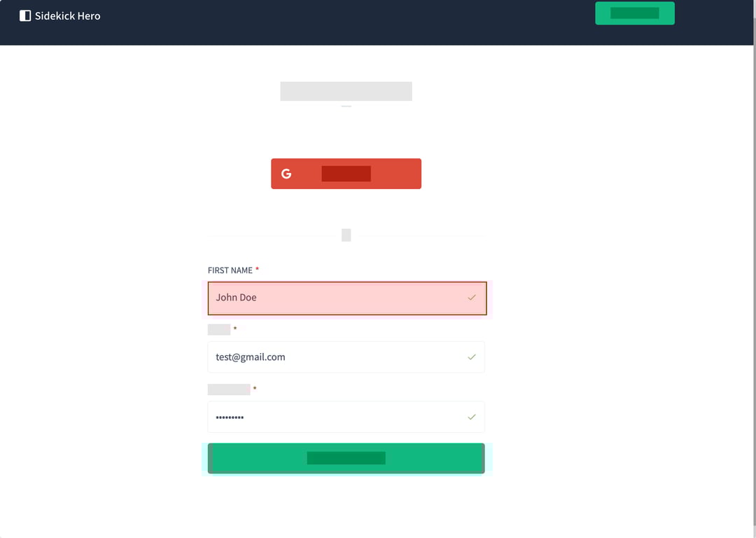The height and width of the screenshot is (538, 756).
Task: Focus the First Name field containing John Doe
Action: click(x=336, y=298)
